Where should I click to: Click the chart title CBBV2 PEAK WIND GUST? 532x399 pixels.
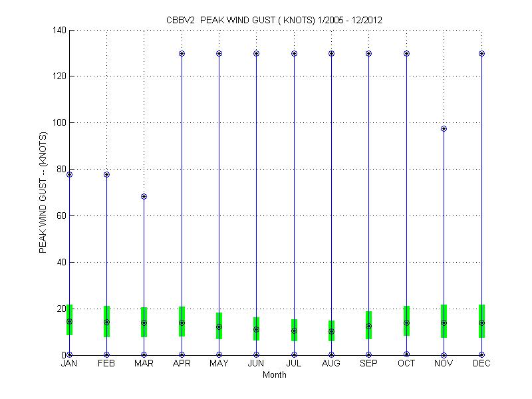pyautogui.click(x=274, y=20)
